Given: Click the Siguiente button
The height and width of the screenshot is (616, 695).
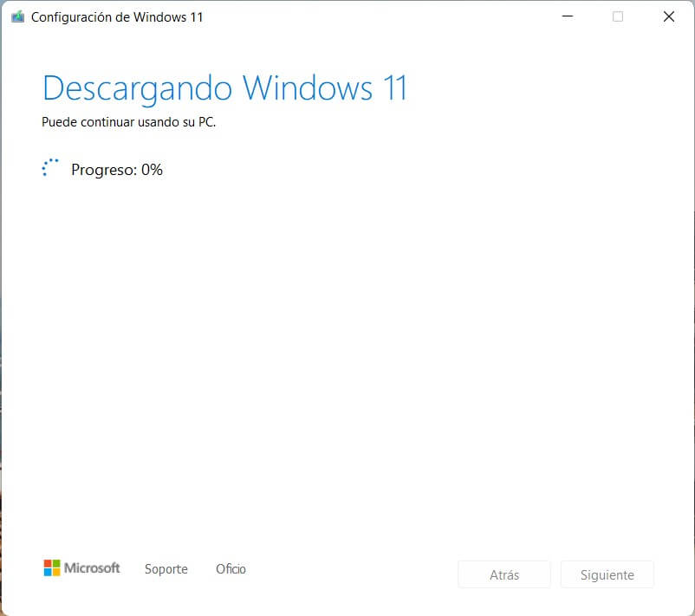Looking at the screenshot, I should tap(607, 574).
